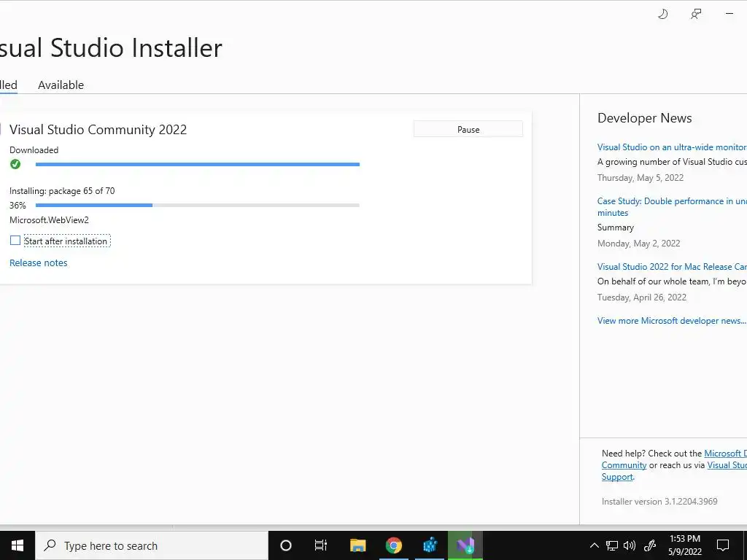Open the pen workspace tray icon

650,545
